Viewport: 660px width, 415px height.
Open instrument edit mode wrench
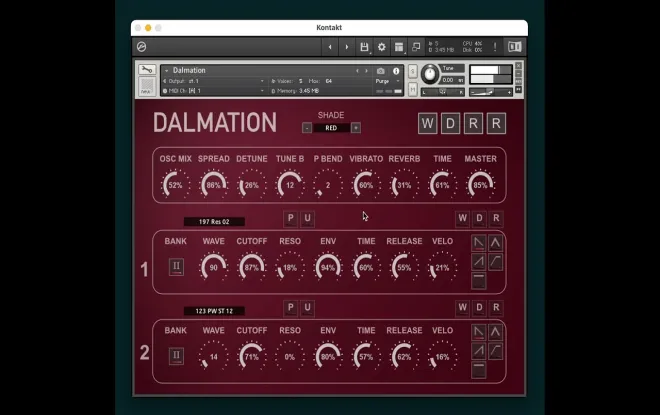pyautogui.click(x=146, y=69)
